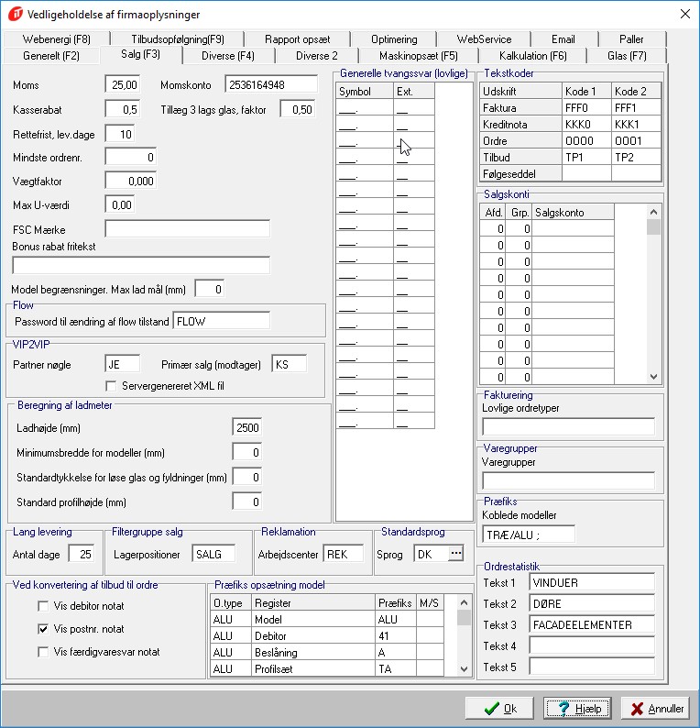Click the Max U-værdi field
Viewport: 700px width, 728px height.
click(x=120, y=204)
